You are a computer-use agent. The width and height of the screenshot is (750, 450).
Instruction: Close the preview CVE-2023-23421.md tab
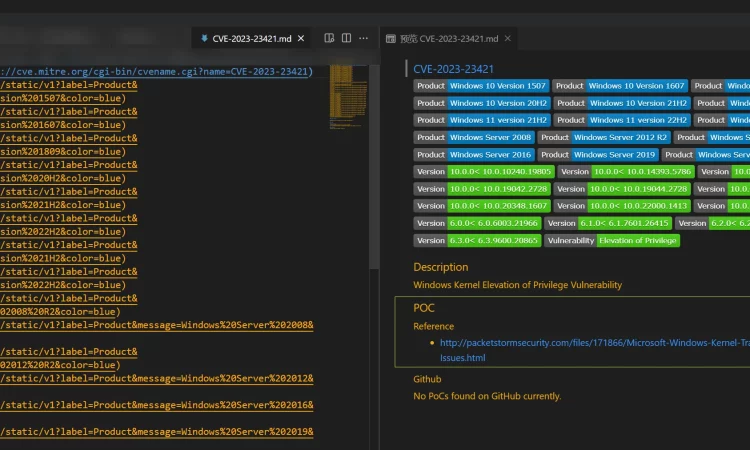click(508, 38)
